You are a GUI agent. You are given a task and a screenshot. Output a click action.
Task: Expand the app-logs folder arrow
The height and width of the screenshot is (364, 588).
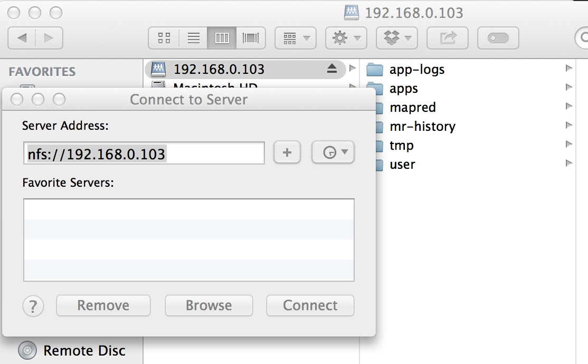click(x=568, y=68)
